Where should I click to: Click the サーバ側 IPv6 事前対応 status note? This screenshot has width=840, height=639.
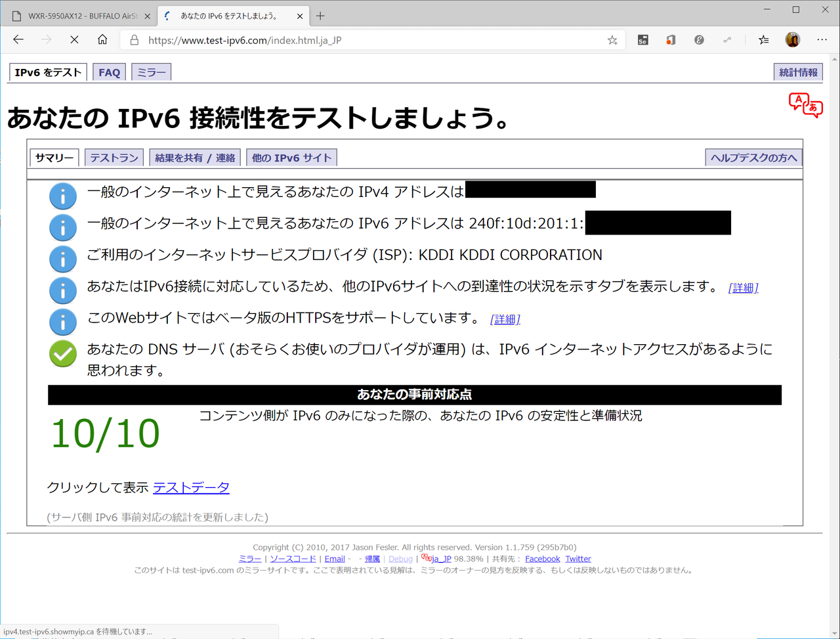tap(157, 518)
